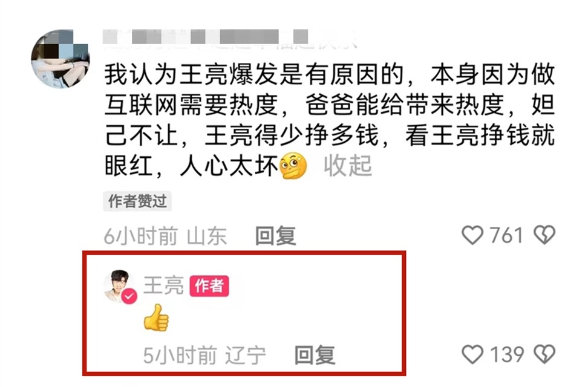The image size is (588, 387).
Task: Dislike 王亮's reply with broken-heart icon
Action: tap(544, 354)
